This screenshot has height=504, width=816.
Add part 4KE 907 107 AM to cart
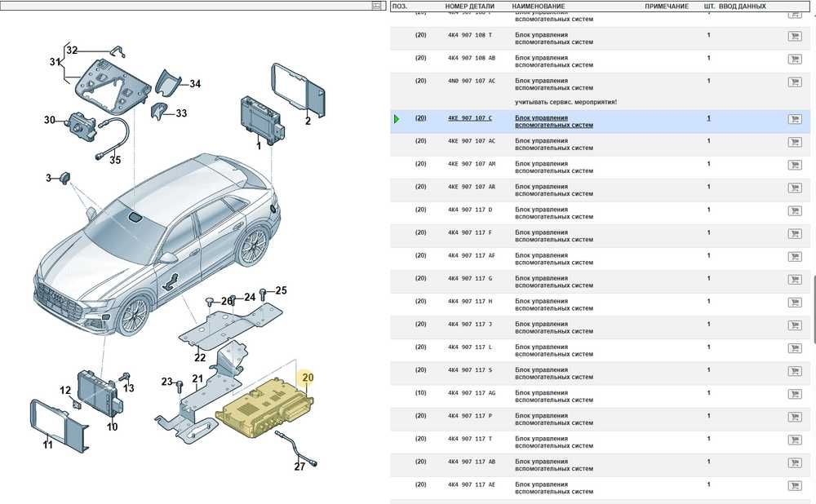pyautogui.click(x=794, y=165)
